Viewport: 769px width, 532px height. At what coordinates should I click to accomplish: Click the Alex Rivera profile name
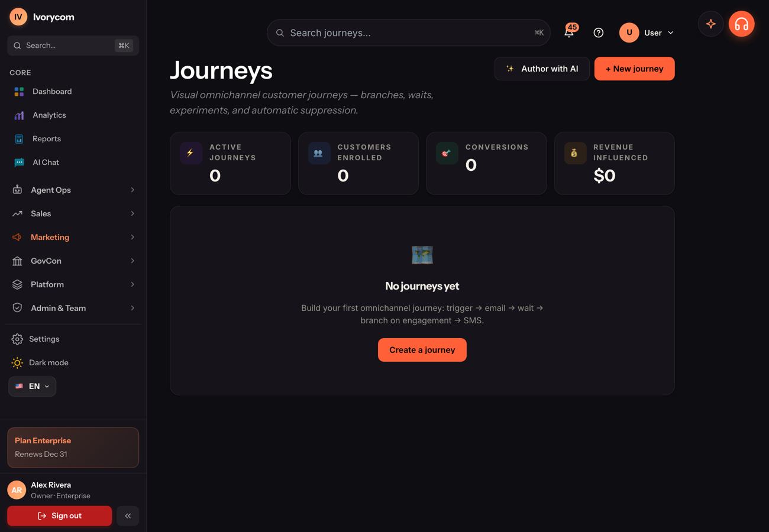coord(51,485)
